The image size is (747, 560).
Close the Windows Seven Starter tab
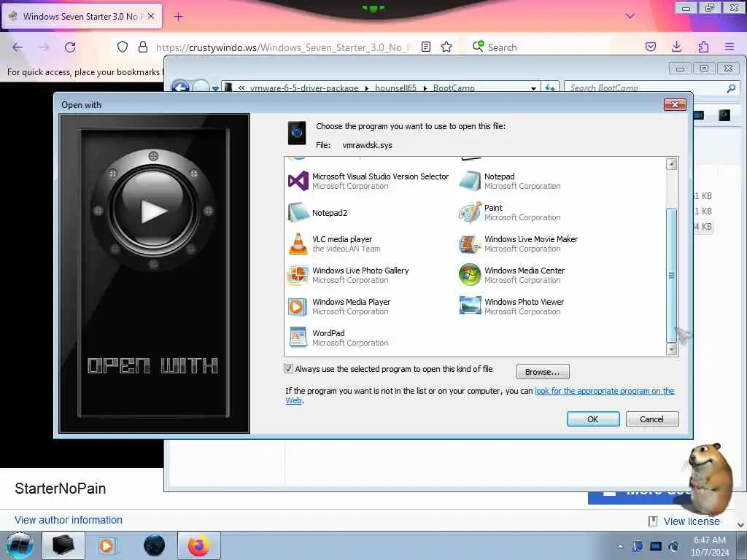point(151,16)
